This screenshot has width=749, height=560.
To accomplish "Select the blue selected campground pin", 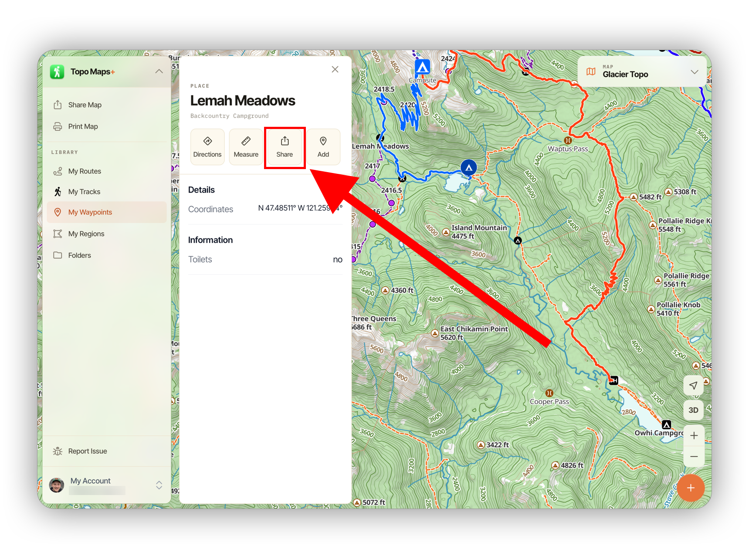I will coord(469,168).
